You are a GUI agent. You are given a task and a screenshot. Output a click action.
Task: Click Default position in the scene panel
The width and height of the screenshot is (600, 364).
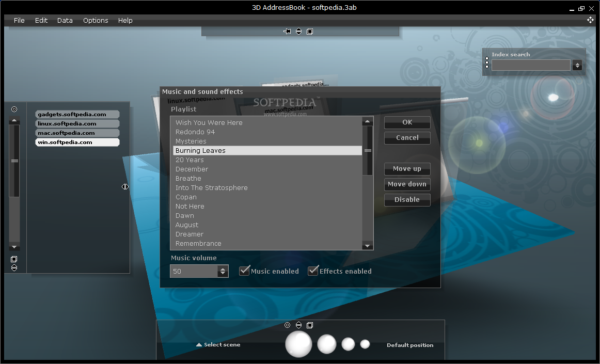click(x=410, y=345)
